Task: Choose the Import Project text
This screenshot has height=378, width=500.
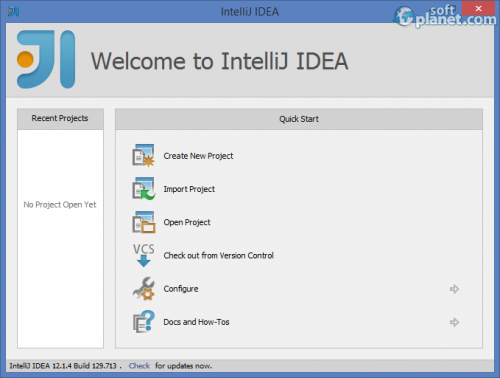Action: (x=189, y=189)
